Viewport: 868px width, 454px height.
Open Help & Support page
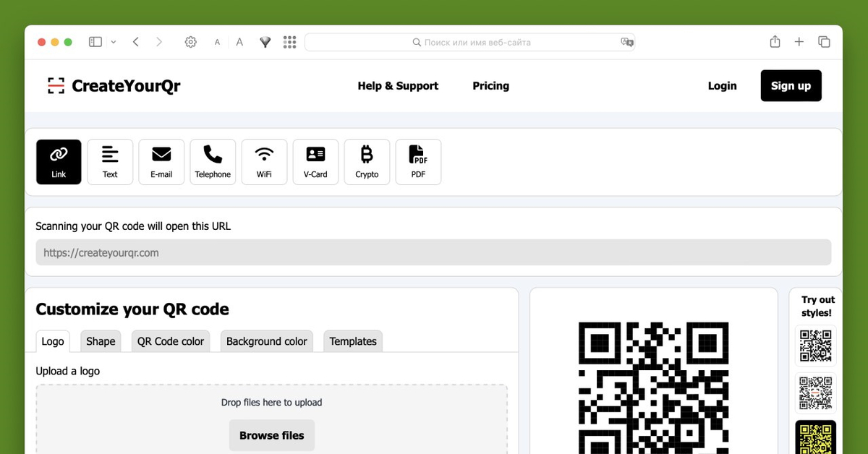398,86
